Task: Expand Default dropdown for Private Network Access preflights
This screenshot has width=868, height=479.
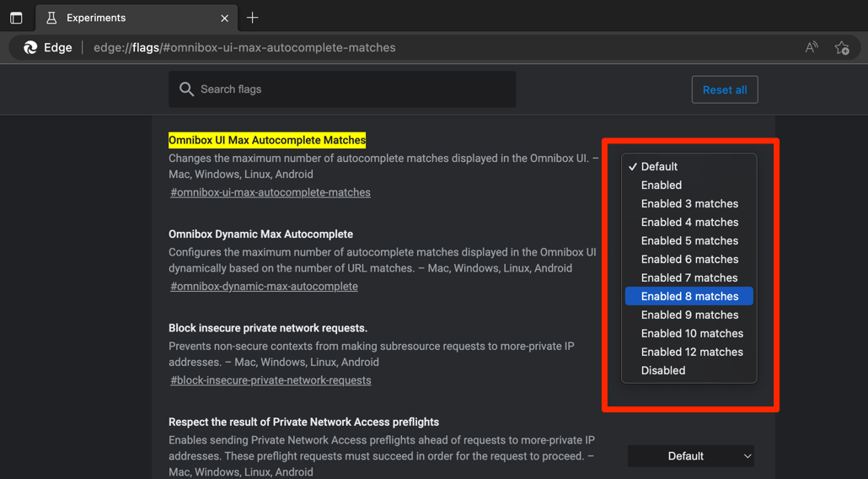Action: click(690, 456)
